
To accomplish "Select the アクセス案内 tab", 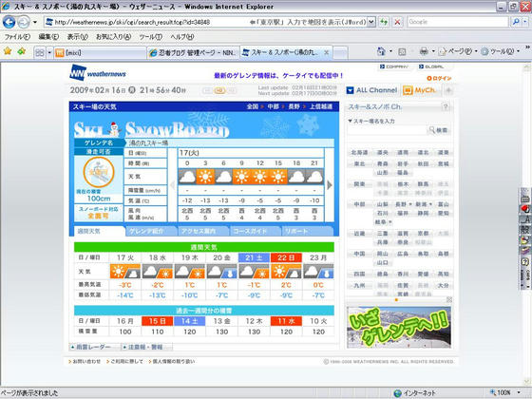I will (x=203, y=231).
